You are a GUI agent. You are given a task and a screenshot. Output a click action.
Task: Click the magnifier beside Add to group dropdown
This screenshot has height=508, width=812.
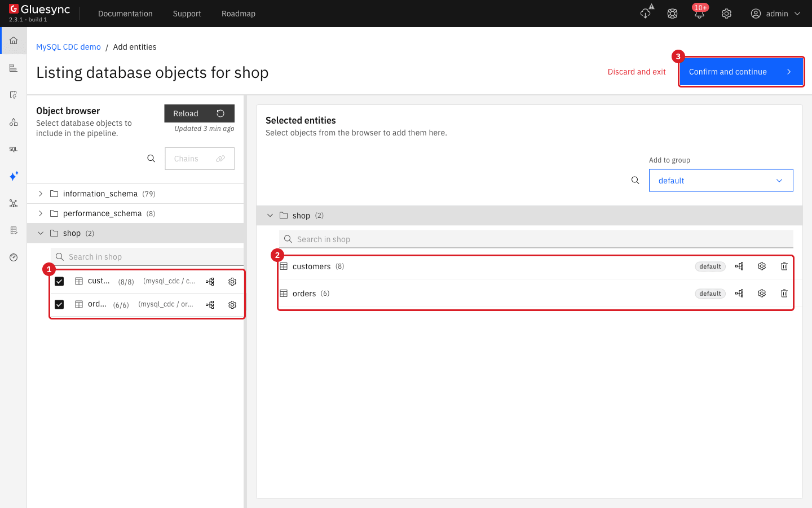click(x=636, y=181)
